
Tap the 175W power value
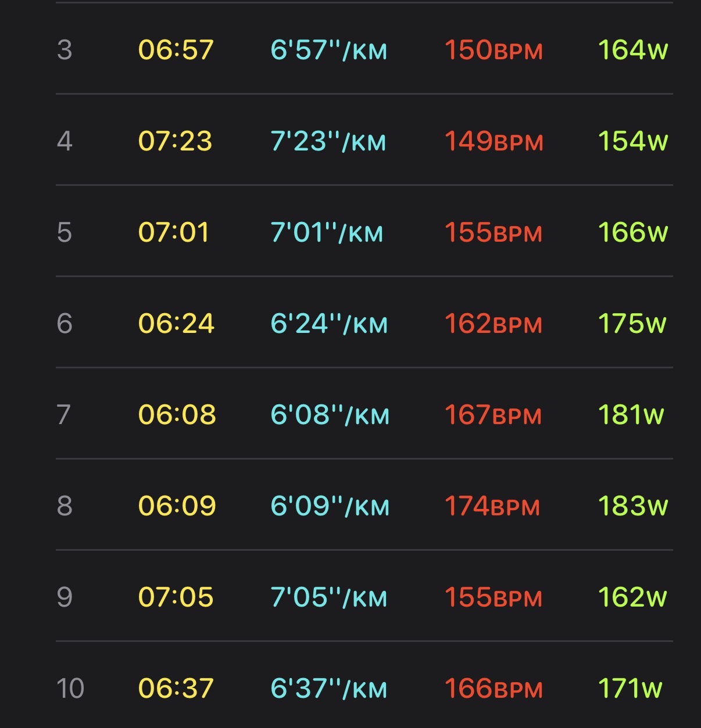point(632,324)
